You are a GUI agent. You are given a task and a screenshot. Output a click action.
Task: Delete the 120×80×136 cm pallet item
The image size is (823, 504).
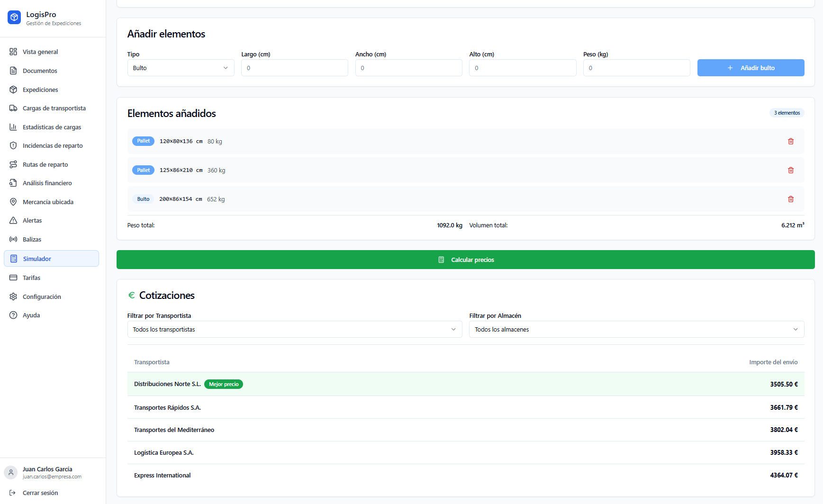point(790,141)
